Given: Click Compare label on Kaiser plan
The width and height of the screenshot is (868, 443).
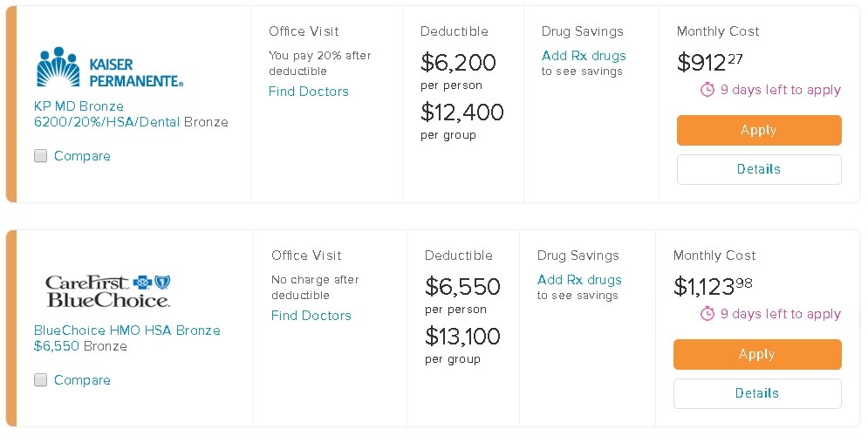Looking at the screenshot, I should click(82, 156).
